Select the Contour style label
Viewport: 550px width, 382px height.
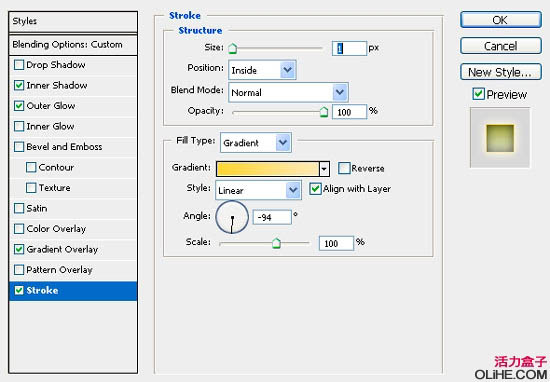point(56,167)
